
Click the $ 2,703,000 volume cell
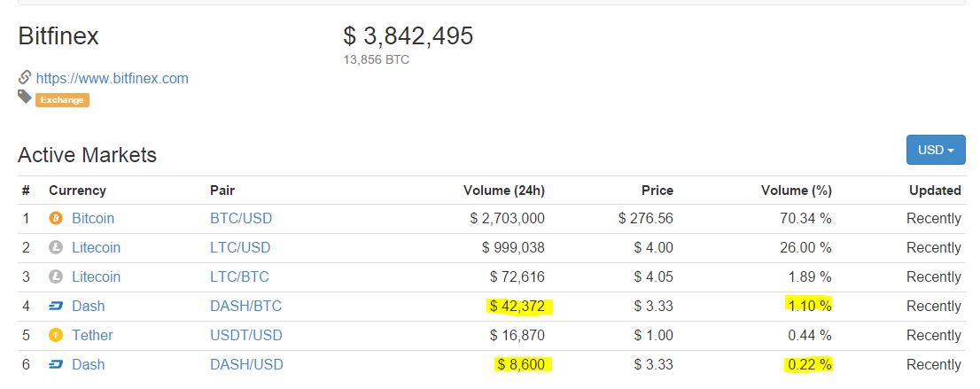(508, 219)
